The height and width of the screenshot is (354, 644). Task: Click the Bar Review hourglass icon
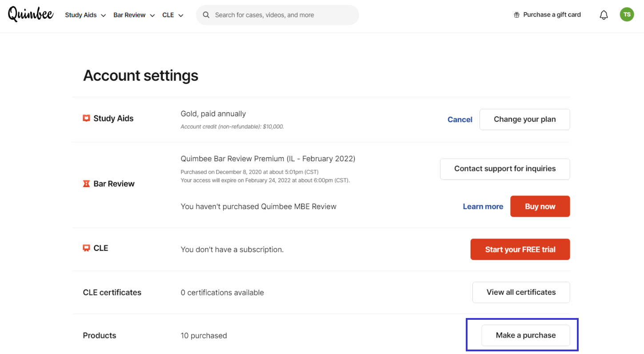pos(86,183)
